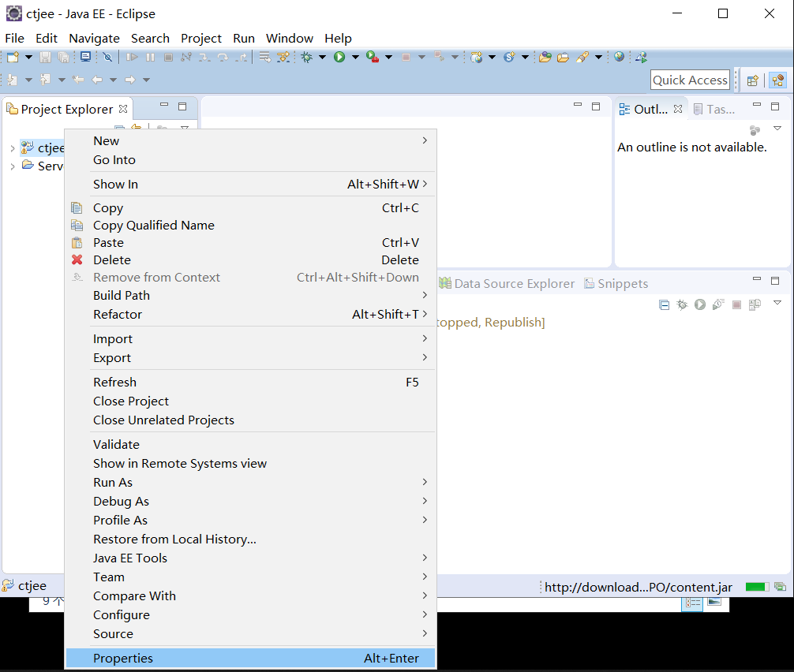This screenshot has height=672, width=794.
Task: Maximize the Project Explorer panel
Action: coord(182,106)
